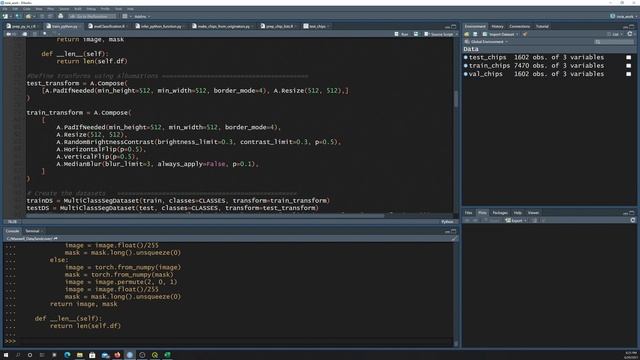Clear Environment objects with the broom icon
This screenshot has height=360, width=640.
point(525,34)
